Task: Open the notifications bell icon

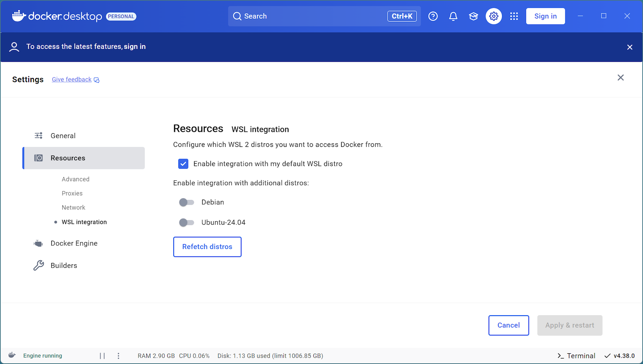Action: (453, 16)
